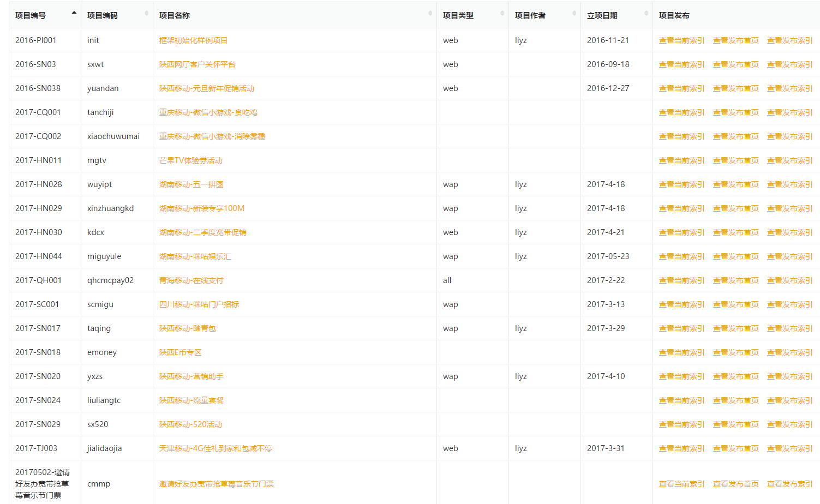Open project 青海移动-在线支付
This screenshot has height=504, width=820.
point(191,280)
